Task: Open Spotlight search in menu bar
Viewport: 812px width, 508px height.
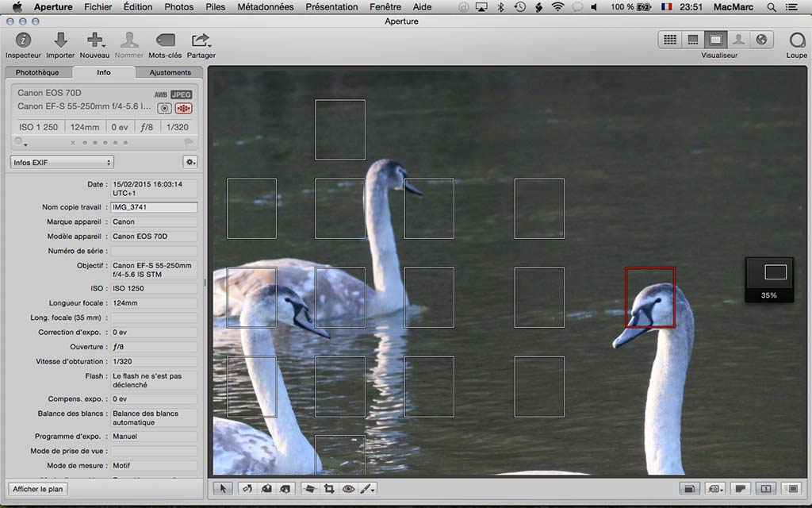Action: pyautogui.click(x=772, y=6)
